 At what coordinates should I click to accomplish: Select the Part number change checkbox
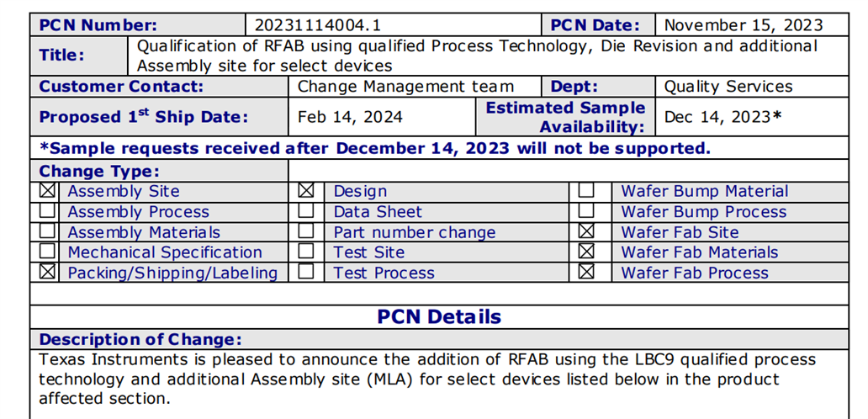click(x=306, y=231)
